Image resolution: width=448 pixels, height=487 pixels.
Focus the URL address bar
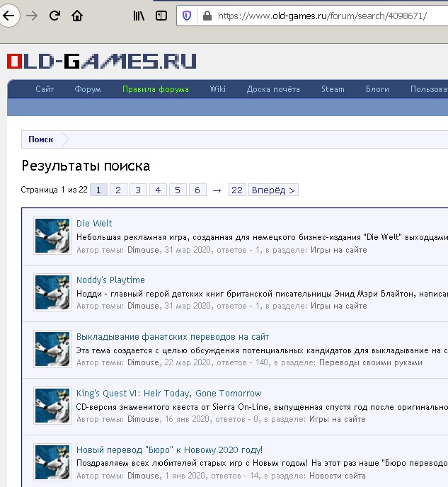(x=322, y=16)
